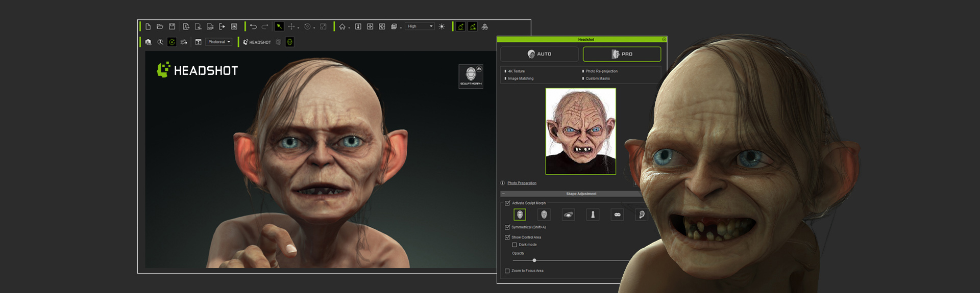
Task: Undo the last action
Action: [253, 26]
